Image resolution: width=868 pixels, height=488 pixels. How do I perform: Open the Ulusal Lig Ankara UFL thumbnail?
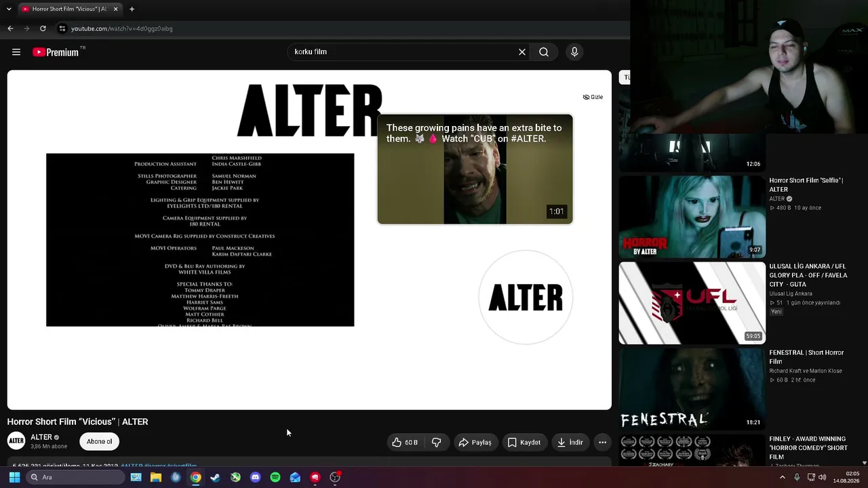[692, 303]
